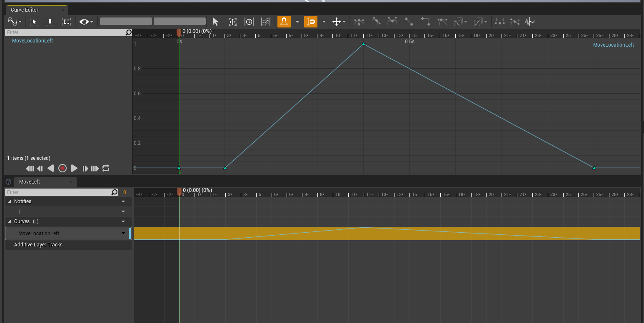Set constant step interpolation icon
Viewport: 644px width, 323px height.
[426, 21]
